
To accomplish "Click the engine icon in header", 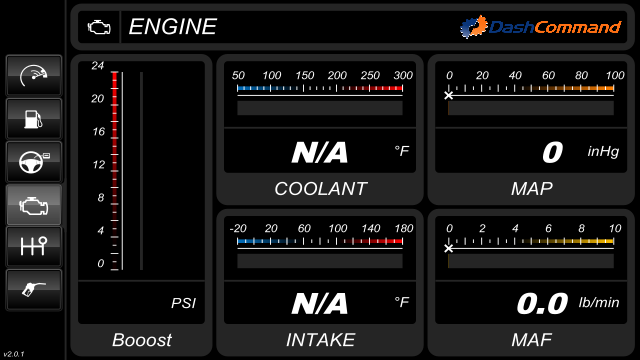I will (99, 27).
